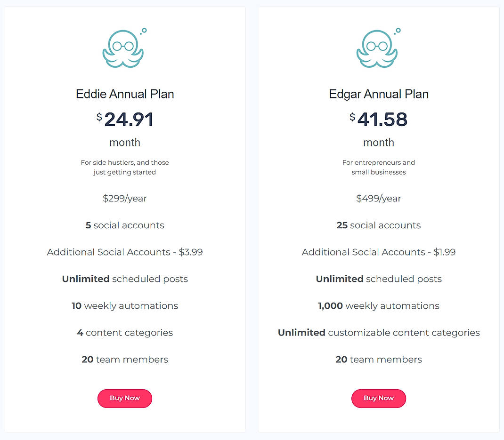Click Buy Now on the Edgar Annual Plan

(379, 398)
